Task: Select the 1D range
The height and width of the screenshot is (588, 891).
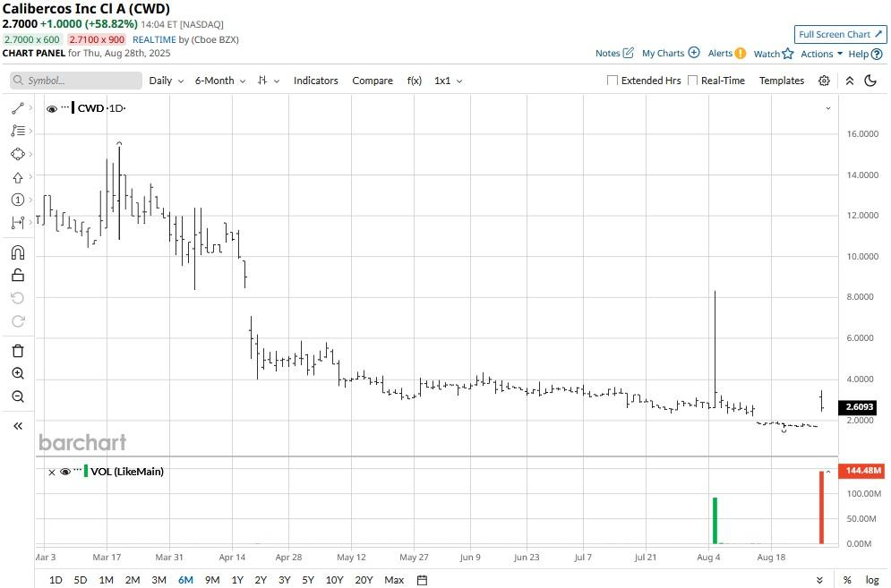Action: pyautogui.click(x=56, y=580)
